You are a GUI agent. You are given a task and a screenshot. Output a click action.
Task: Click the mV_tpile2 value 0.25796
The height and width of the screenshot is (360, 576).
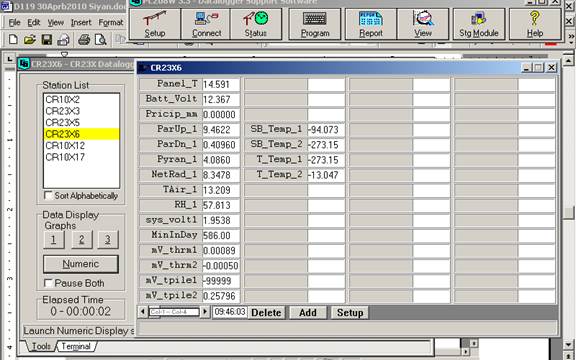click(x=221, y=296)
